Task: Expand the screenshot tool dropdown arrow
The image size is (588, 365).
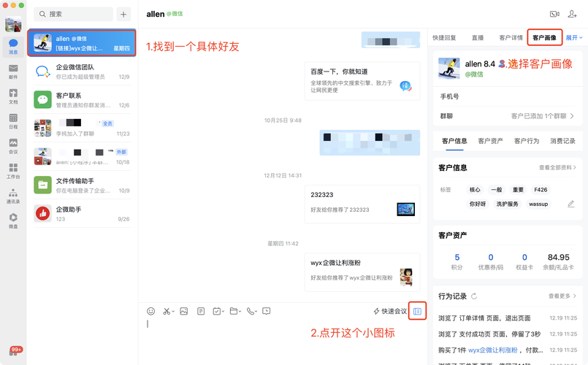Action: (x=173, y=312)
